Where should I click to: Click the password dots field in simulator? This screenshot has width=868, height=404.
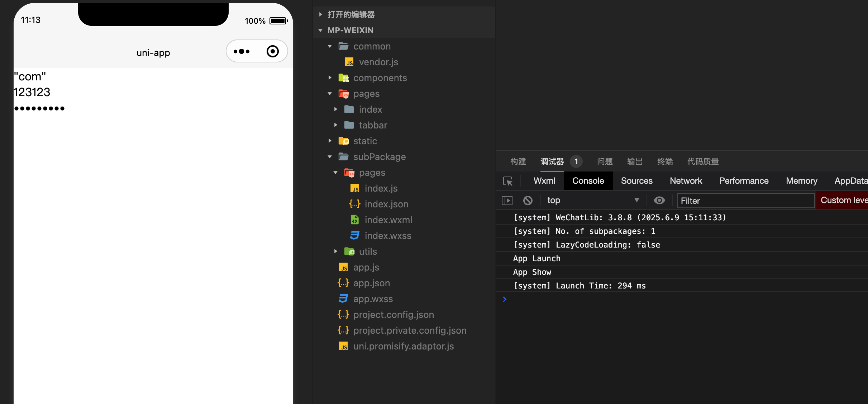coord(39,108)
